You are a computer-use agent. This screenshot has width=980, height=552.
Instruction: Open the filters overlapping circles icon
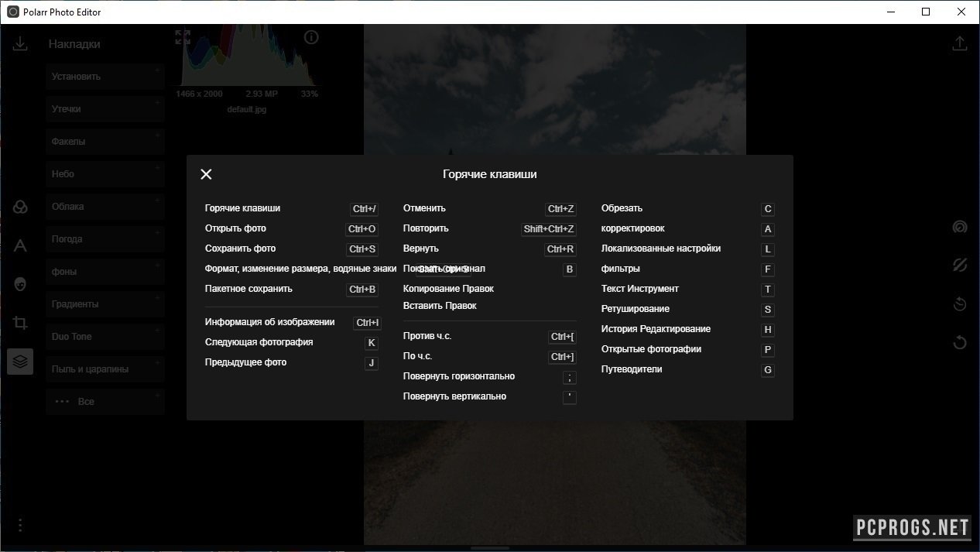click(20, 207)
